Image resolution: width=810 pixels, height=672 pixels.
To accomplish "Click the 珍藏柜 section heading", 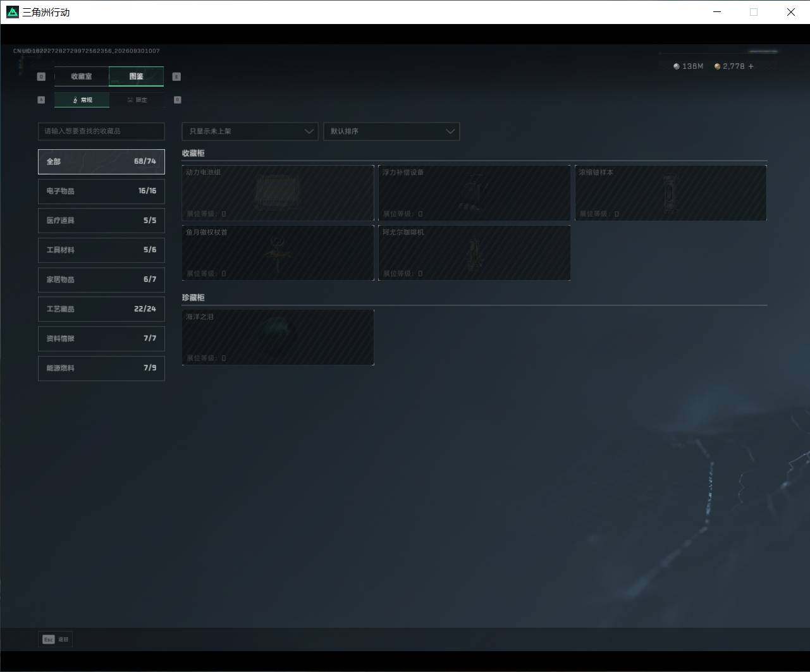I will (193, 298).
